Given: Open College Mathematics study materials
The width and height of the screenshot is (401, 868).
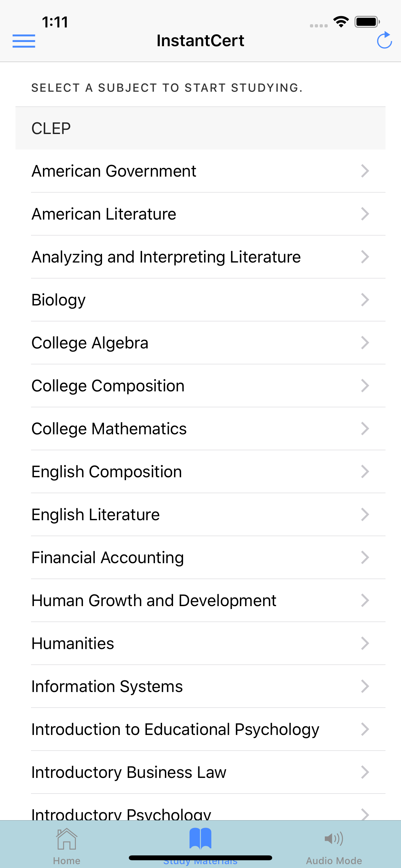Looking at the screenshot, I should point(109,429).
